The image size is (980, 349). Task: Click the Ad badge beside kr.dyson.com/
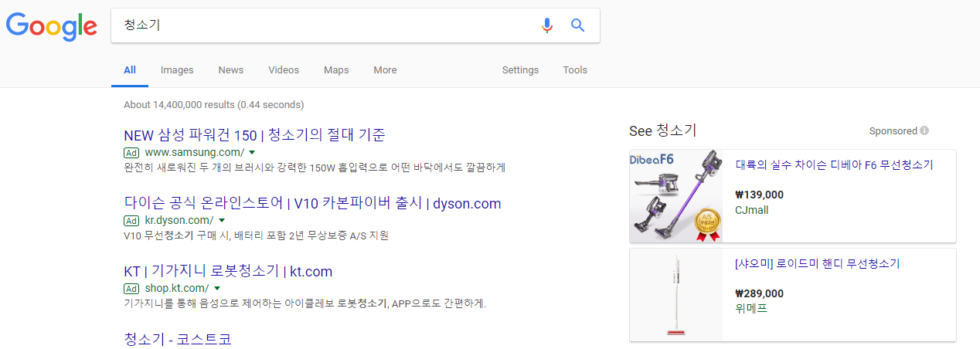click(x=131, y=221)
